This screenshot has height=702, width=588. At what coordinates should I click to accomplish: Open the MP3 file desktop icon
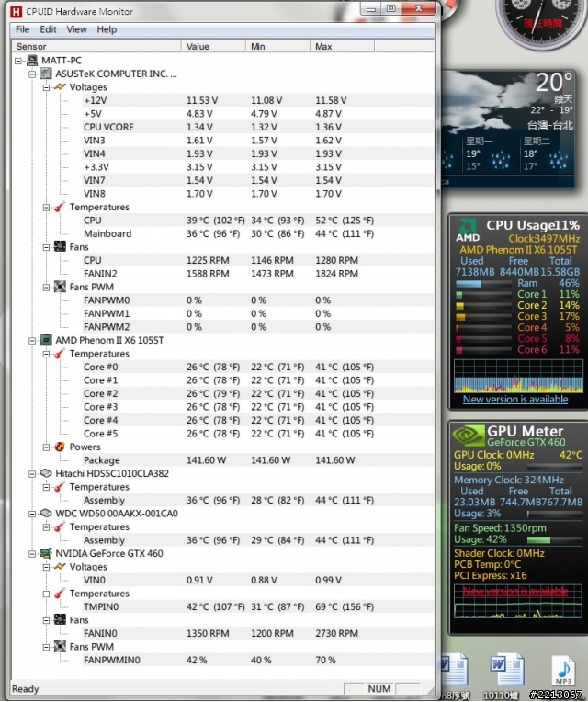pyautogui.click(x=563, y=670)
